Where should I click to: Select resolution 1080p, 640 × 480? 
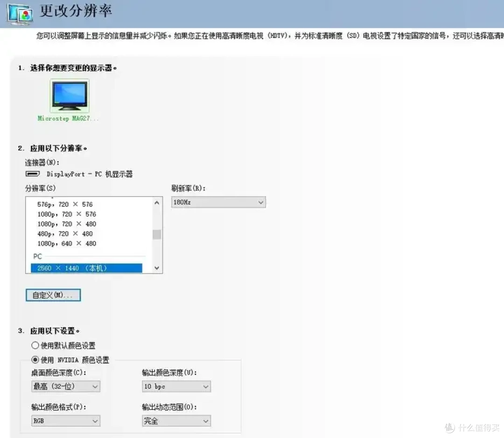click(x=67, y=243)
